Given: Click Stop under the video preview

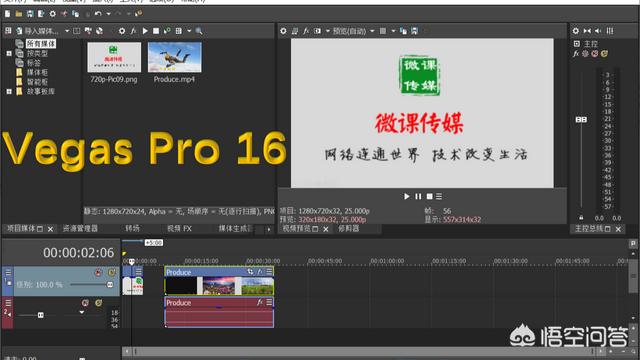Looking at the screenshot, I should point(429,197).
